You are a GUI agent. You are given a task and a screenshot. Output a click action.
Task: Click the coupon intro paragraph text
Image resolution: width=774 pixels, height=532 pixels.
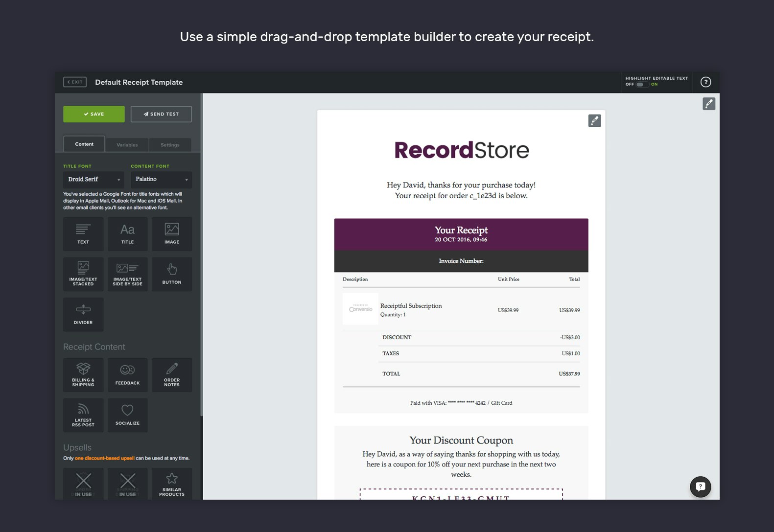tap(461, 464)
